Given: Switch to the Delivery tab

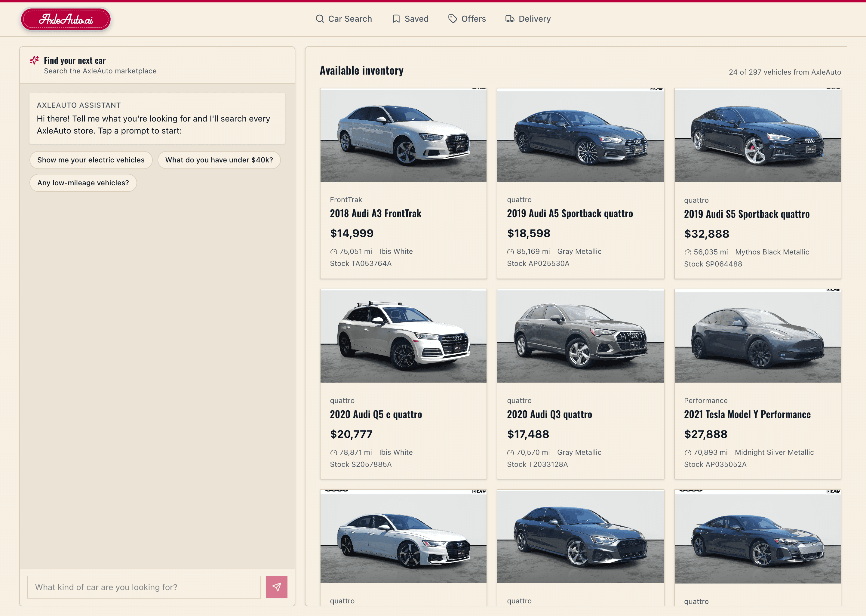Looking at the screenshot, I should coord(528,19).
